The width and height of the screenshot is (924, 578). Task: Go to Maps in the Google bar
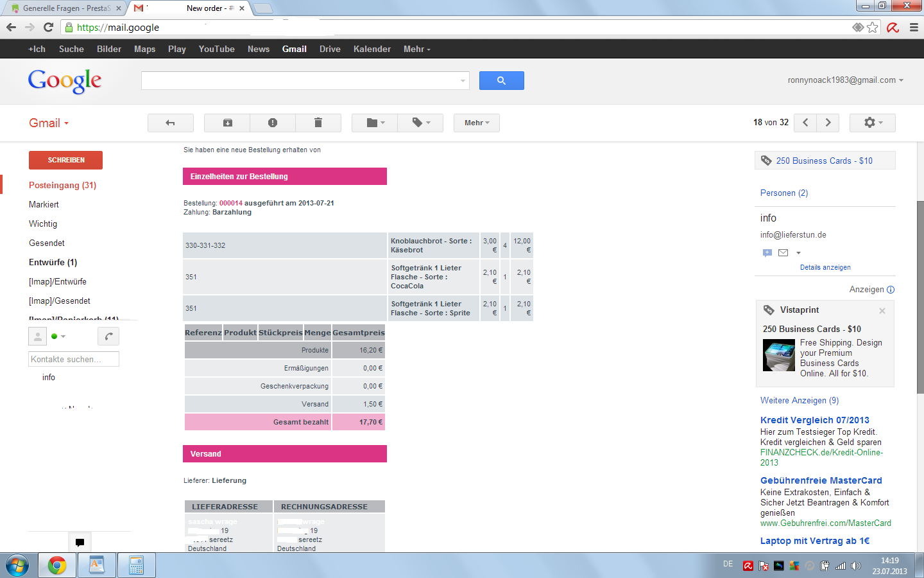pos(145,49)
